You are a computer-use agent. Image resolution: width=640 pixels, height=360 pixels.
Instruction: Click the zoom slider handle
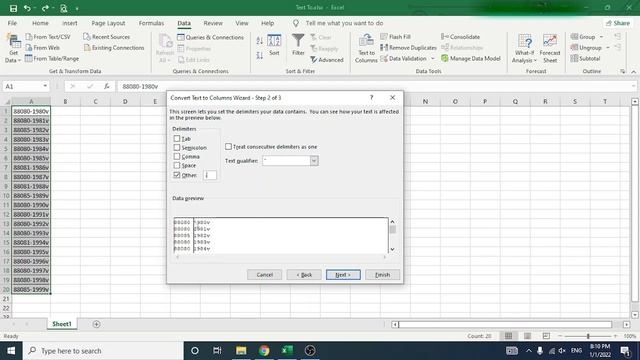pos(588,336)
